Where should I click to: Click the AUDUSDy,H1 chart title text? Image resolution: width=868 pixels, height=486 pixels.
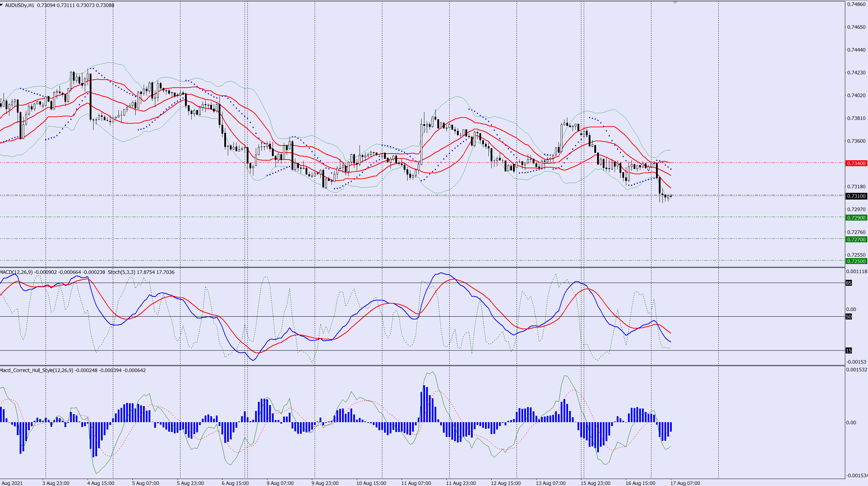20,5
